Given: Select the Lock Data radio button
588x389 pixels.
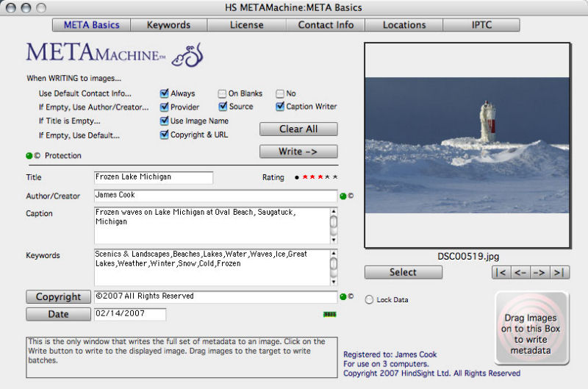Looking at the screenshot, I should tap(369, 300).
